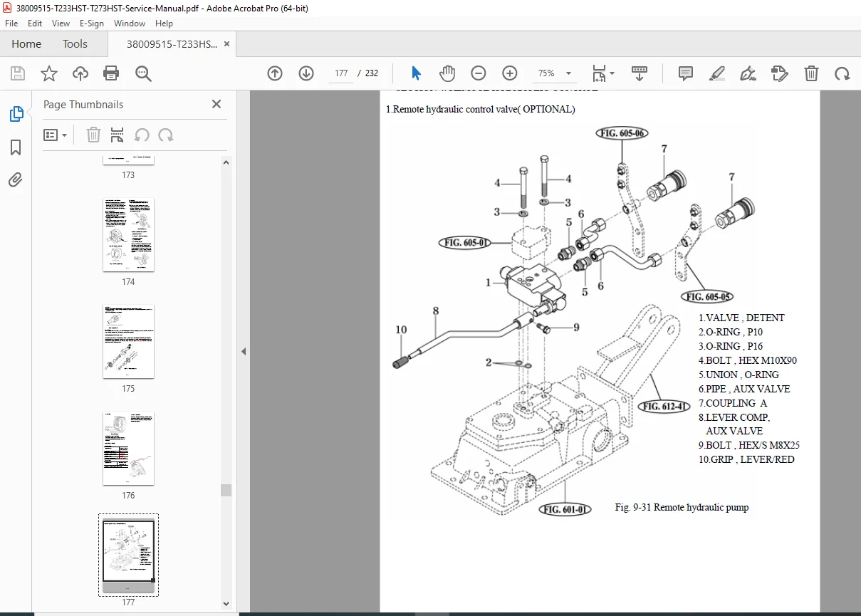Collapse the navigation pane with the arrow
861x616 pixels.
tap(244, 351)
